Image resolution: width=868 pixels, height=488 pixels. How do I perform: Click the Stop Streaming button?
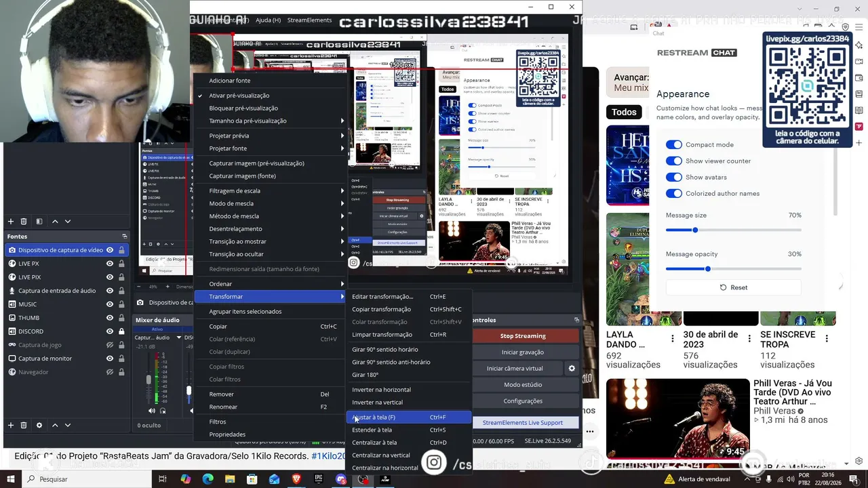point(523,335)
